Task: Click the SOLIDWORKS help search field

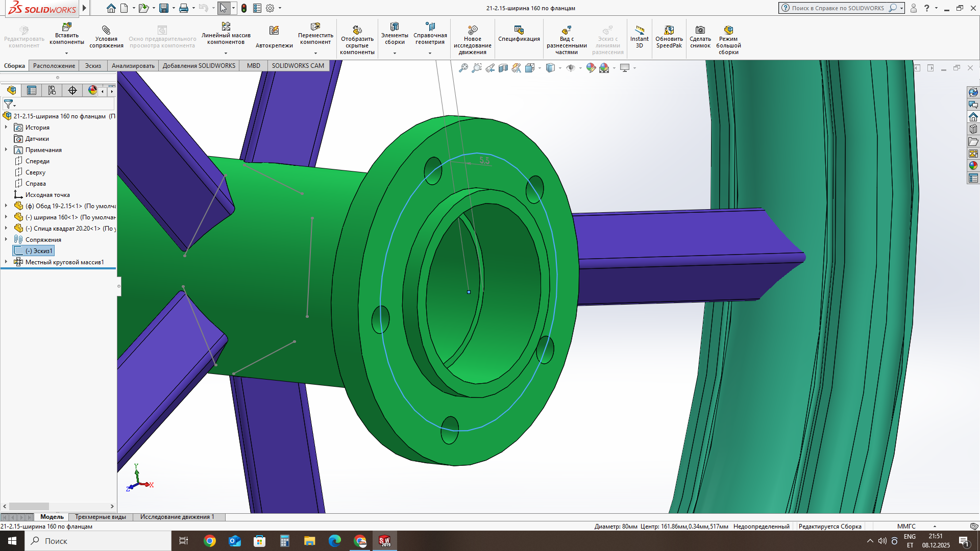Action: click(837, 8)
